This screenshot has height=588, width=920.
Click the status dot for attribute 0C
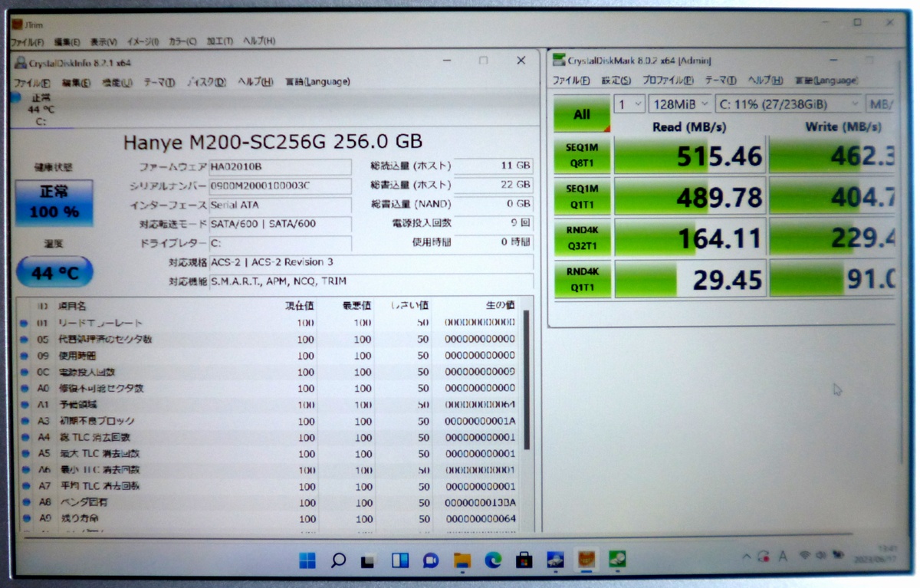click(25, 373)
